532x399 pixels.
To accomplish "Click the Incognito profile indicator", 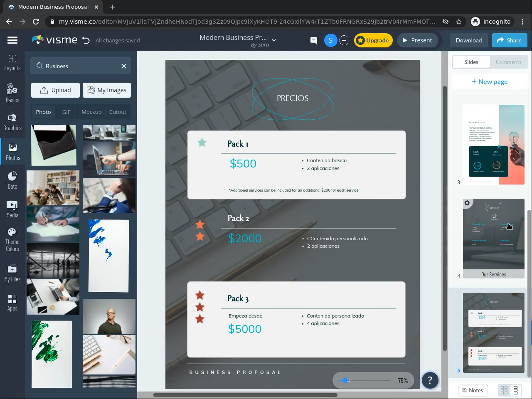I will [x=491, y=22].
